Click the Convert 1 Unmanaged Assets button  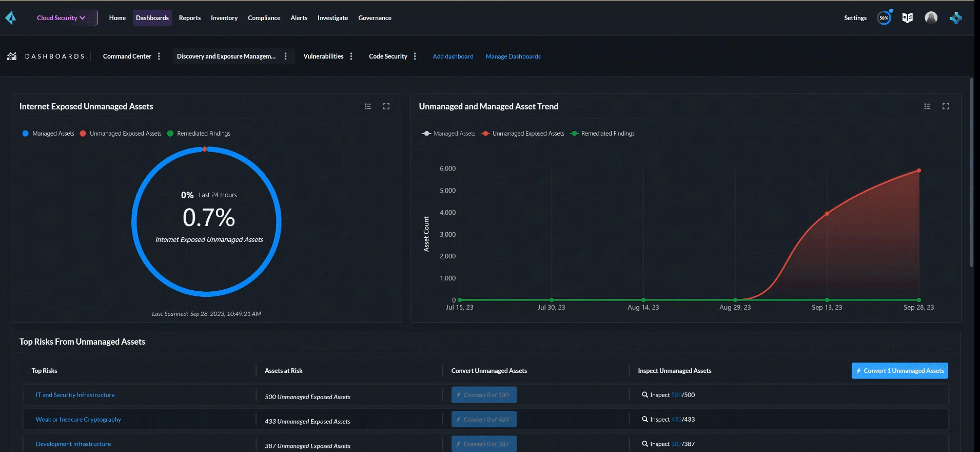(x=900, y=371)
